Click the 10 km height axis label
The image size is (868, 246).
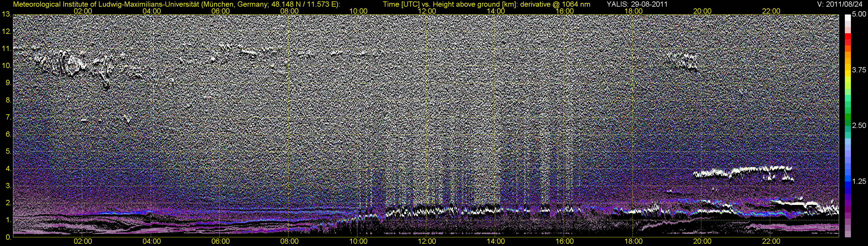pos(6,66)
